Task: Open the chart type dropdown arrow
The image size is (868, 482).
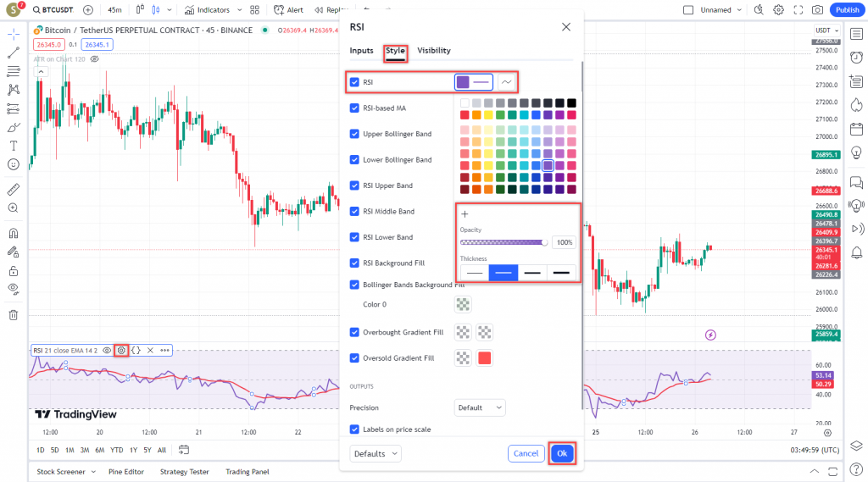Action: click(x=170, y=10)
